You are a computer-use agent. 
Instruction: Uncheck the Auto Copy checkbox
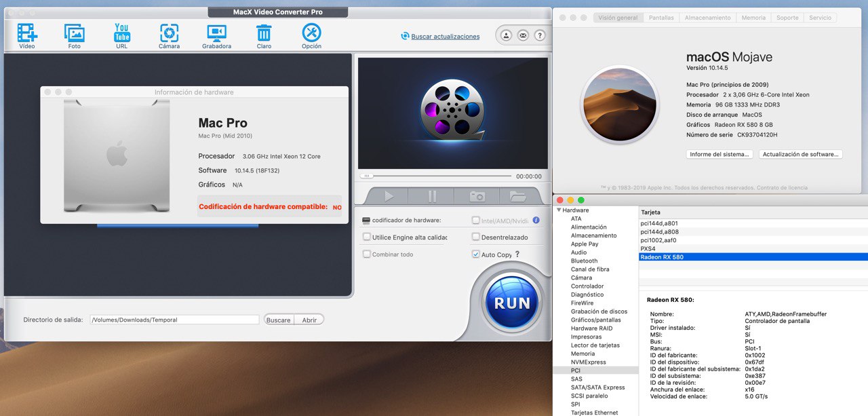(x=476, y=254)
